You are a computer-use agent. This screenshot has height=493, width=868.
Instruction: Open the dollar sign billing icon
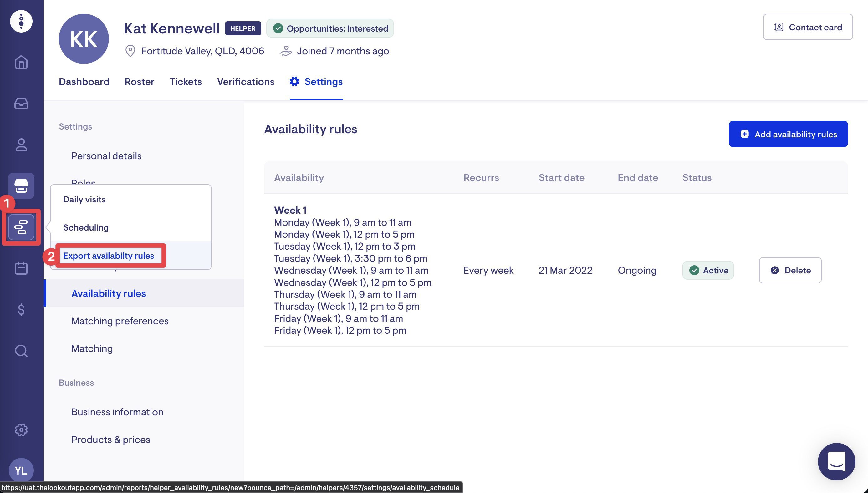(21, 309)
